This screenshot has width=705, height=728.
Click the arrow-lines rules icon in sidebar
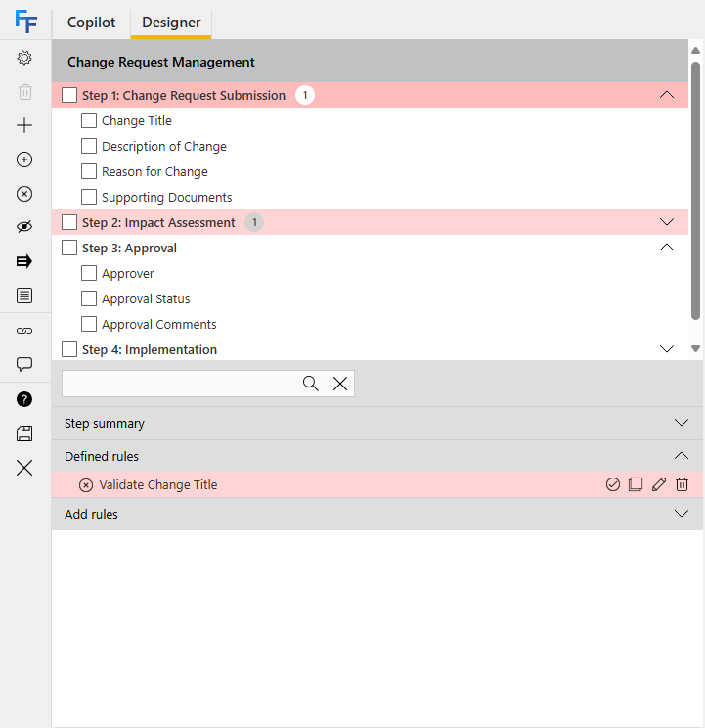point(24,261)
